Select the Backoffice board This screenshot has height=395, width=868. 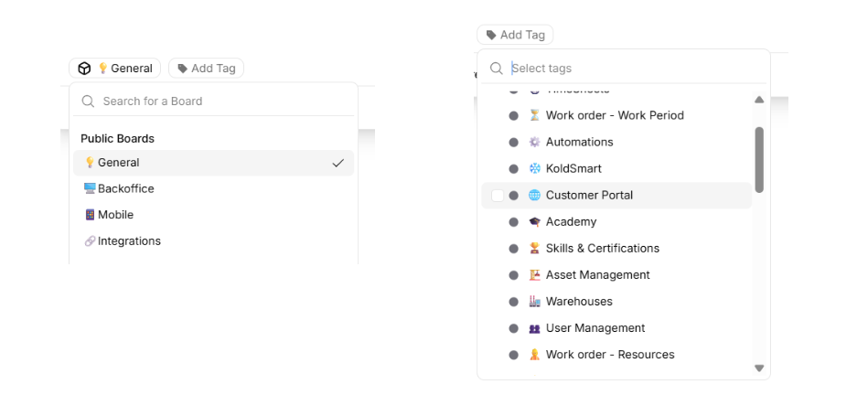click(x=126, y=189)
